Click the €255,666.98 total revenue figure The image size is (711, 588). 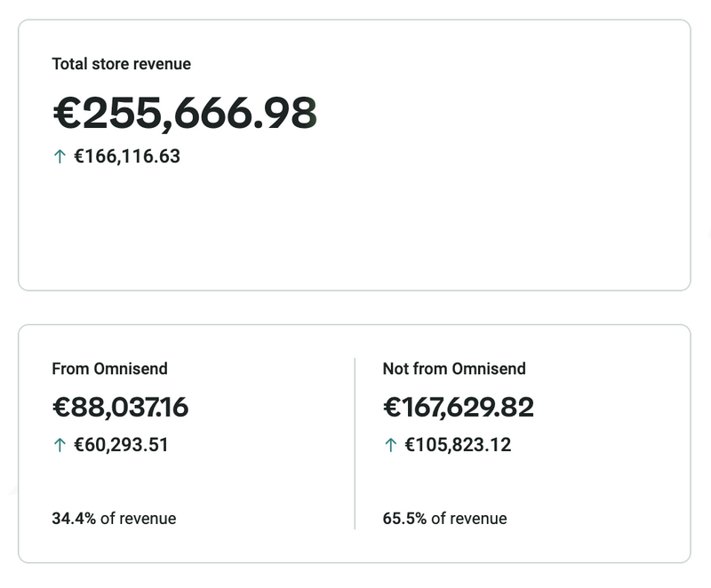185,113
